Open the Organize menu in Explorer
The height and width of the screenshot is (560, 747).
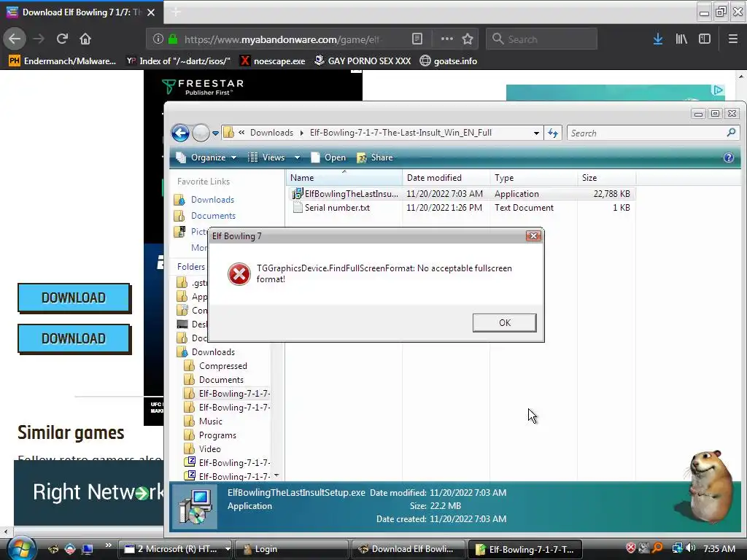point(206,157)
